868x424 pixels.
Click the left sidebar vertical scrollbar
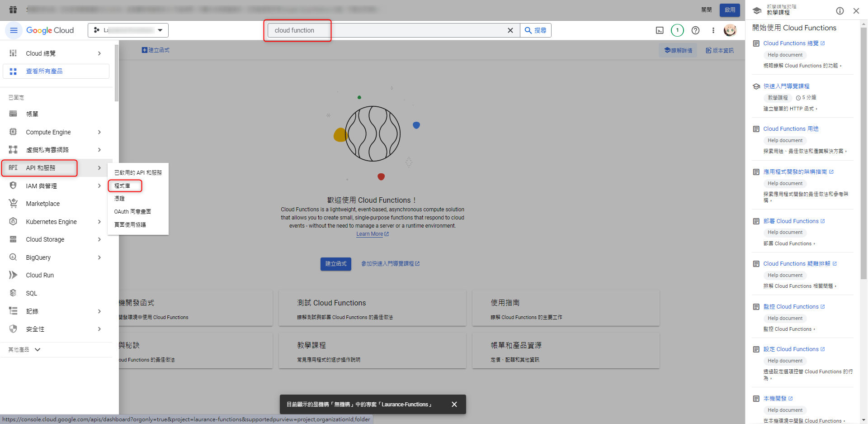117,73
